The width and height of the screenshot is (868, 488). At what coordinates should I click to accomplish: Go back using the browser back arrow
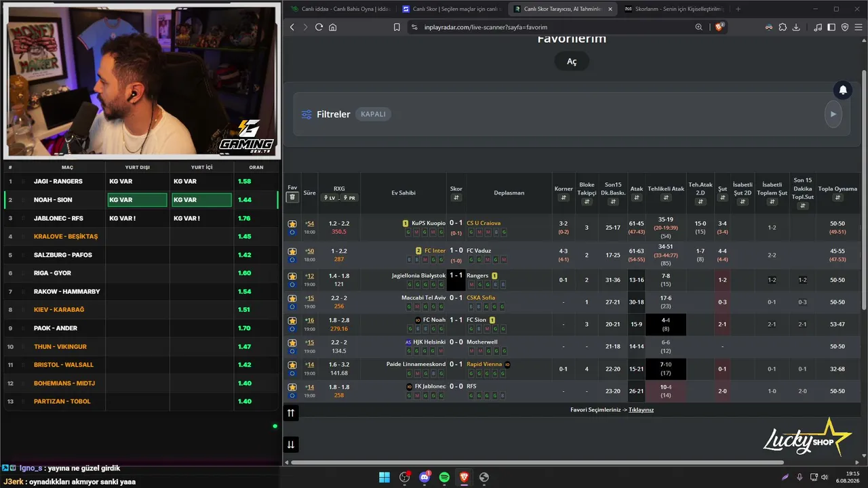[292, 27]
